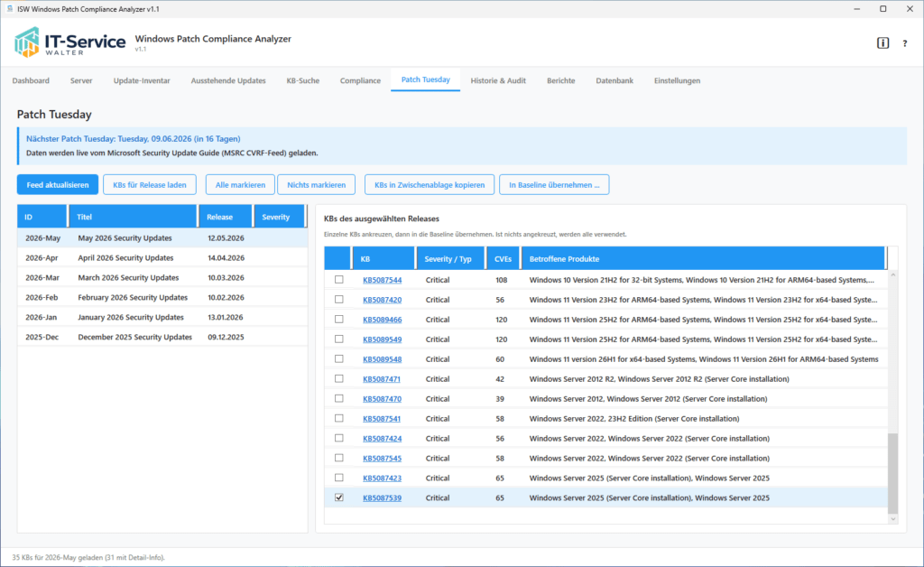This screenshot has height=567, width=924.
Task: Open the Historie & Audit tab
Action: pyautogui.click(x=498, y=80)
